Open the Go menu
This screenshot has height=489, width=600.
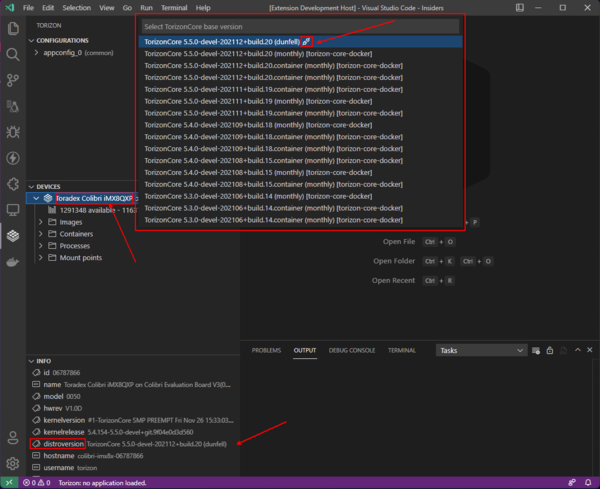[x=127, y=8]
